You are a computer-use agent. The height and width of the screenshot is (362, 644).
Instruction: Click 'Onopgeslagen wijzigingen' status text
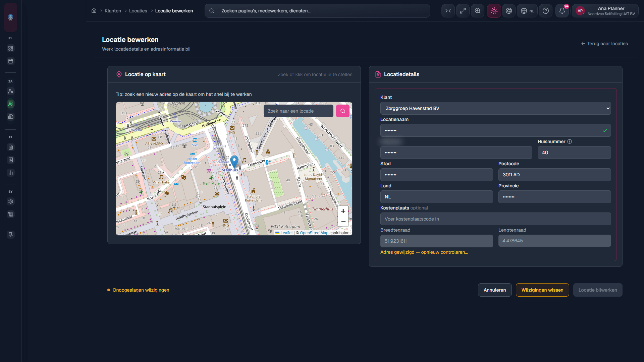141,290
